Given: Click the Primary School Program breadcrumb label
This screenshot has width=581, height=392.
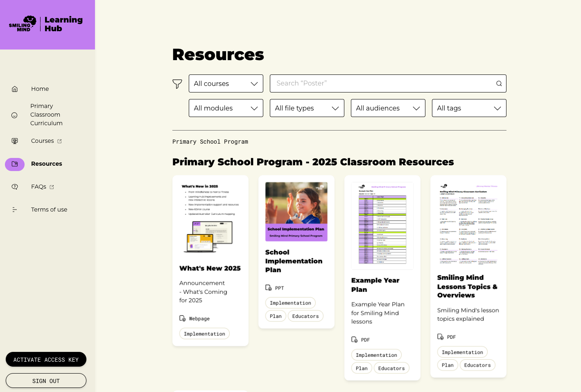Looking at the screenshot, I should pos(210,142).
